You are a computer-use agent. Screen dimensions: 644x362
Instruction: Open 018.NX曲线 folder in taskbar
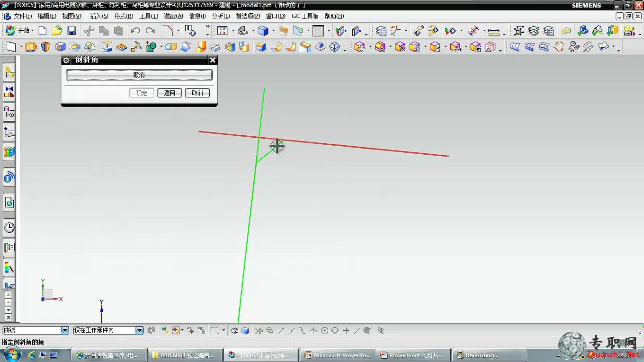coord(185,355)
